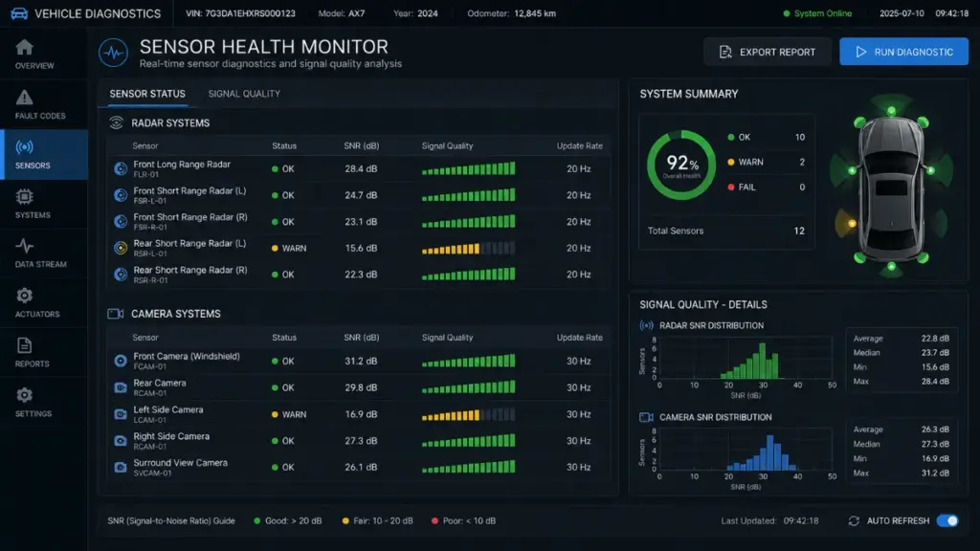Open the Actuators gear icon
This screenshot has width=980, height=551.
(x=24, y=296)
